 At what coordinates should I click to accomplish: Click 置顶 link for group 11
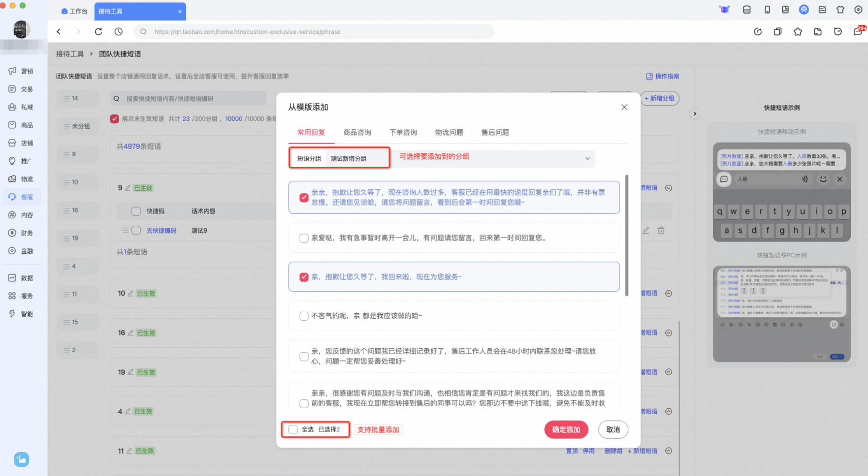pos(572,451)
